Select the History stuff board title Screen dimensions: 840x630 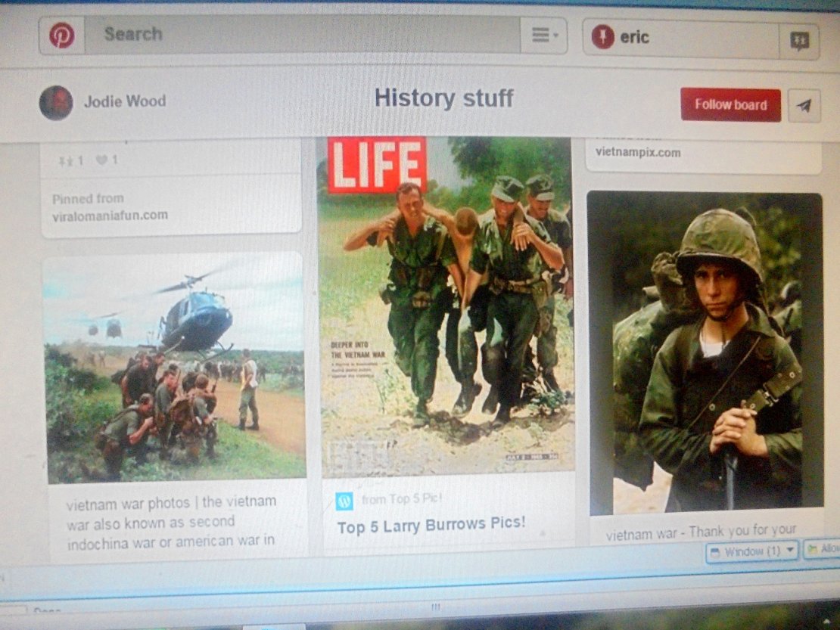pyautogui.click(x=443, y=98)
